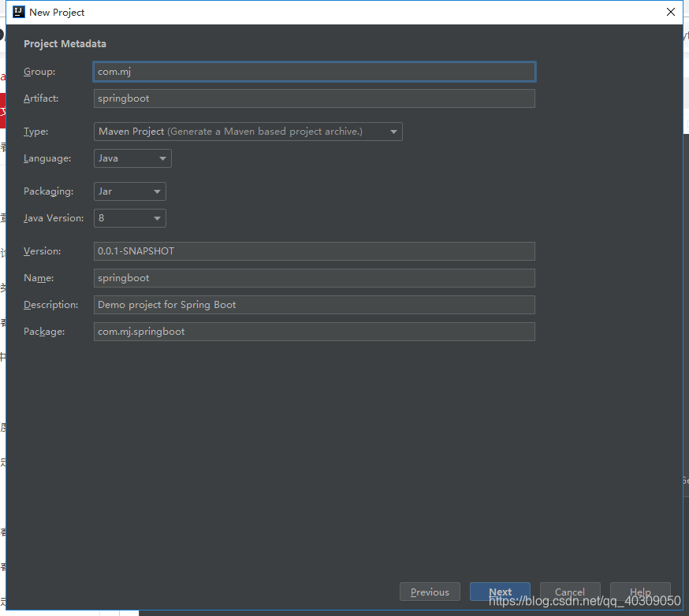Click the Name field containing springboot
This screenshot has height=616, width=689.
(x=315, y=278)
